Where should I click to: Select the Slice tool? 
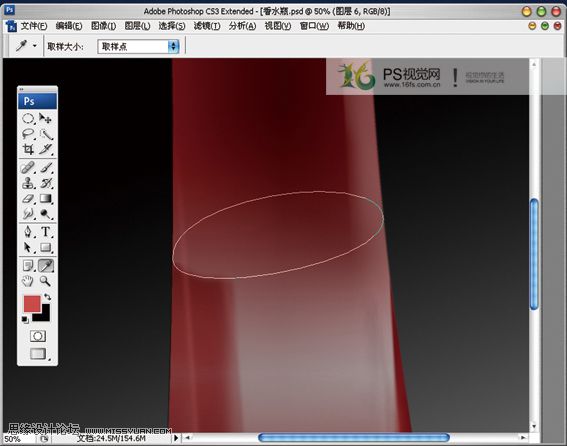click(x=46, y=149)
